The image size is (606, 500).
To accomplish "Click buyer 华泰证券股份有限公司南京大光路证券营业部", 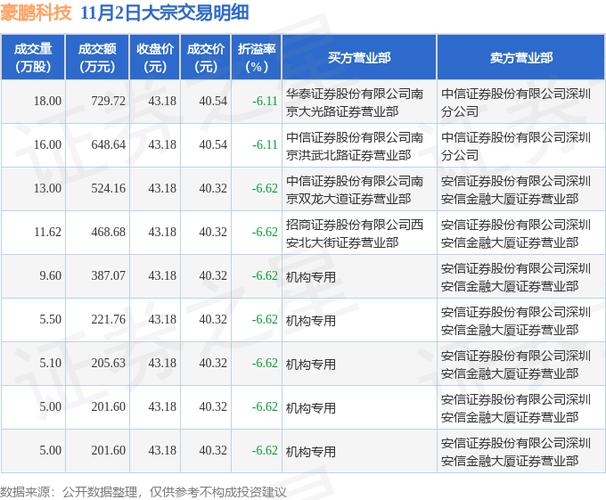I will tap(354, 103).
